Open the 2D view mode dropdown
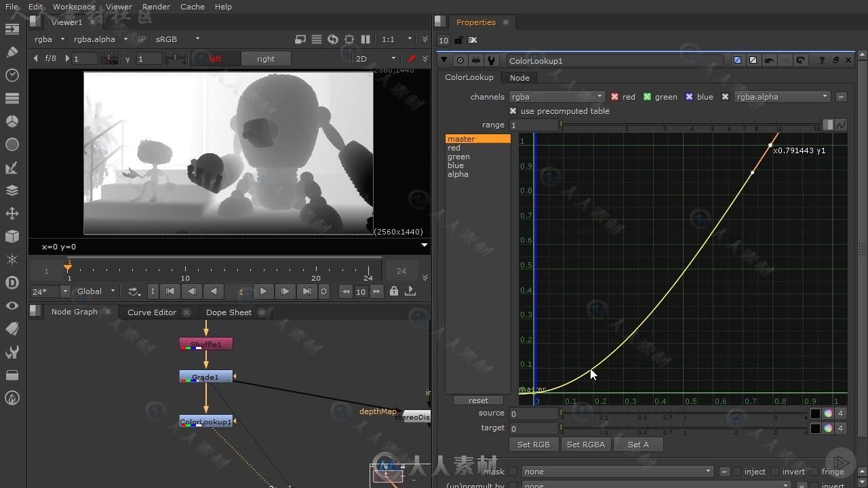This screenshot has height=488, width=868. click(376, 59)
